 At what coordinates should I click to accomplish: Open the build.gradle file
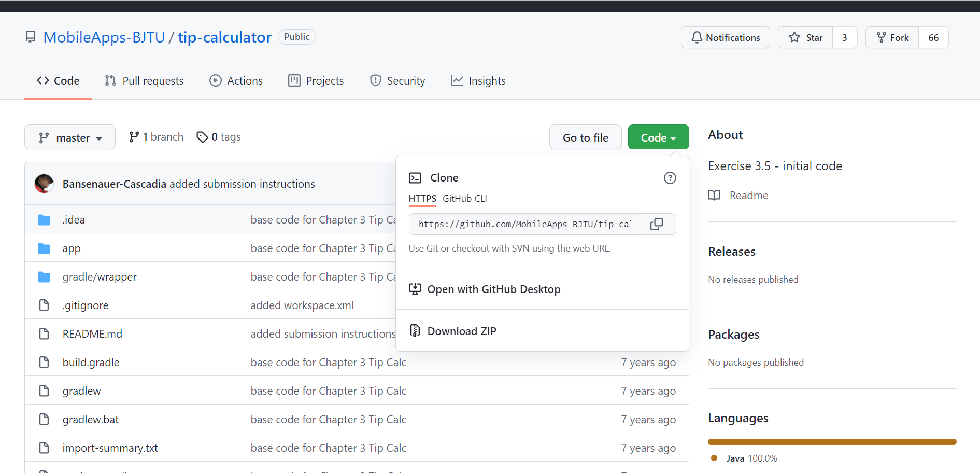(x=91, y=363)
